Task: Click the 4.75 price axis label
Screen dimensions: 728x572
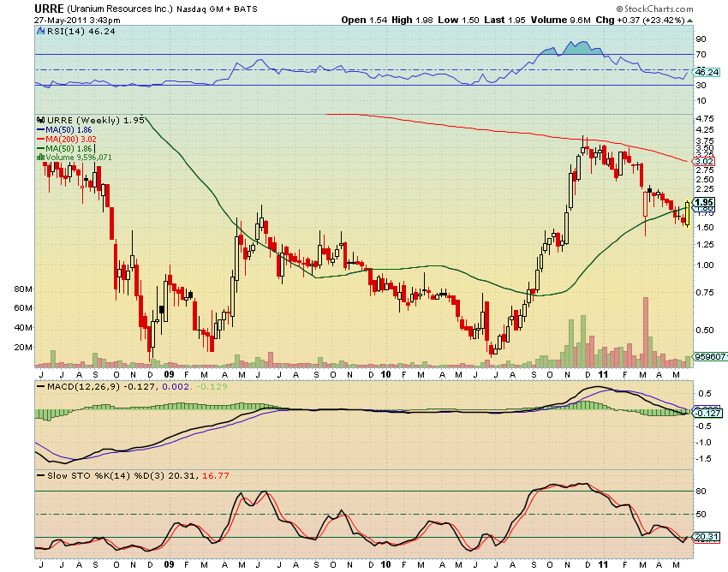Action: [x=705, y=118]
